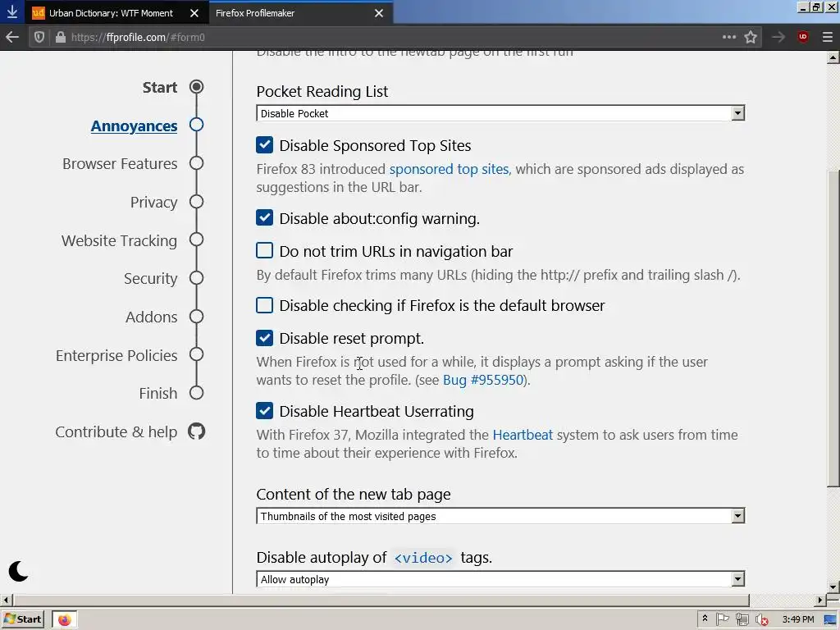840x630 pixels.
Task: Switch to the Urban Dictionary: WTF Moment tab
Action: click(112, 13)
